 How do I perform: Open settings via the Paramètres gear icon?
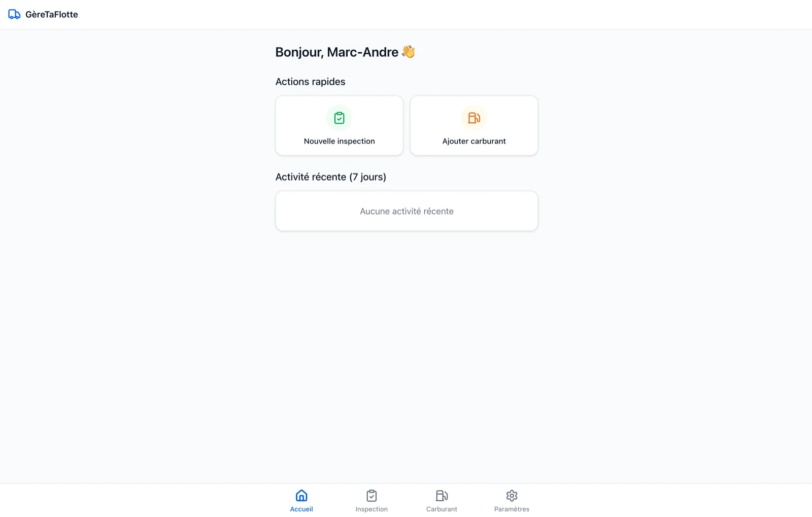512,495
